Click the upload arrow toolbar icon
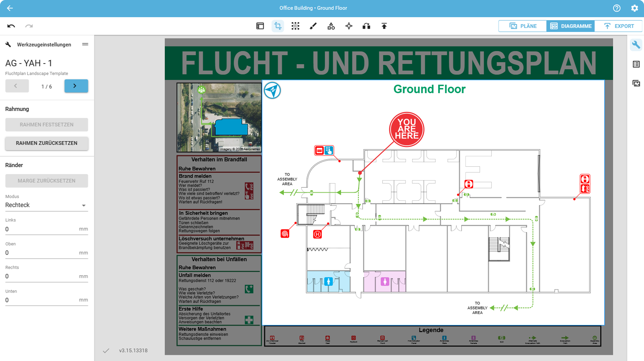644x361 pixels. 384,26
